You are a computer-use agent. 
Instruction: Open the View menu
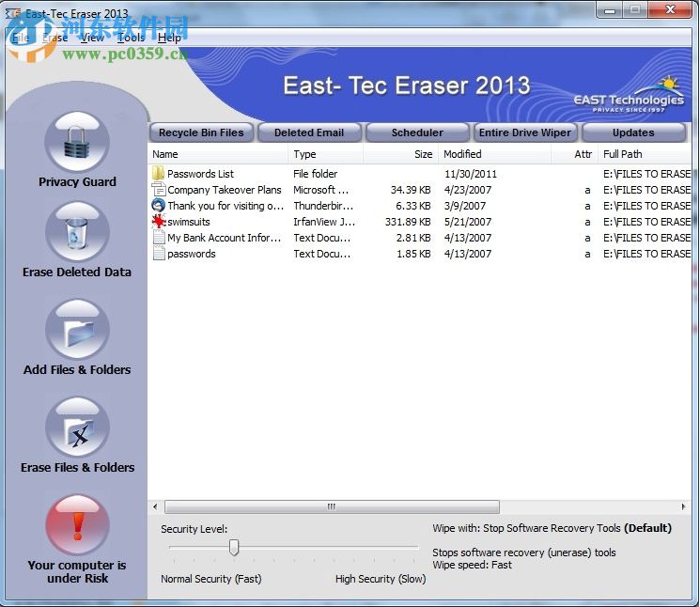click(x=92, y=38)
